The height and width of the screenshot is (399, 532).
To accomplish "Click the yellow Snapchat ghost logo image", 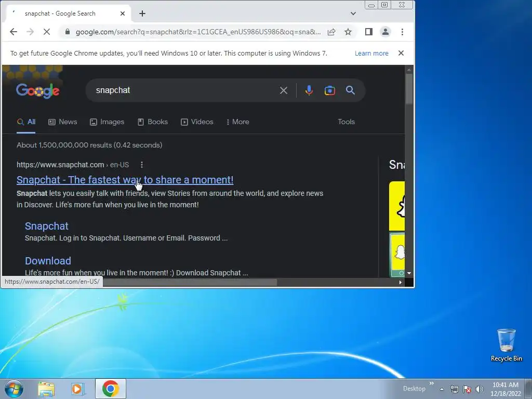I will [x=397, y=206].
